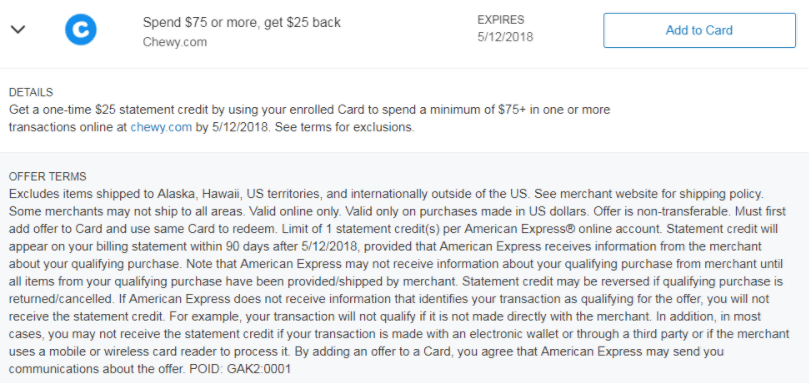Click 'See merchant website for shipping policy' sentence
809x383 pixels.
click(x=649, y=195)
